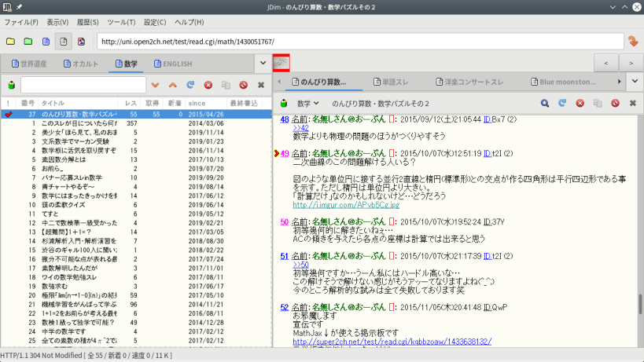Open the ヘルプ(H) menu
This screenshot has height=362, width=644.
pyautogui.click(x=189, y=22)
